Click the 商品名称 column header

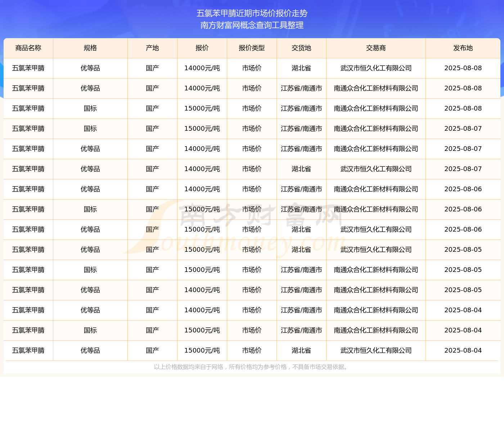click(x=28, y=48)
